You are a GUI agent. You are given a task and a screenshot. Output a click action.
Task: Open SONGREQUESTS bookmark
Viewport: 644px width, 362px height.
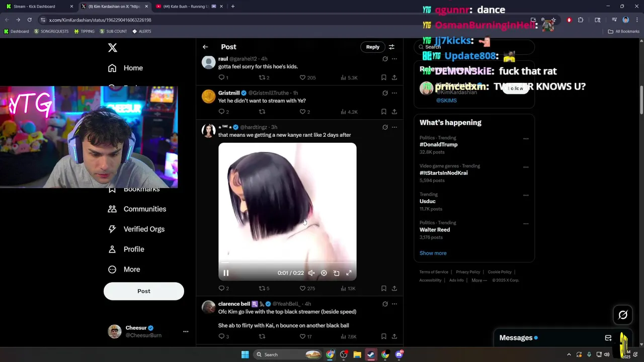click(51, 31)
